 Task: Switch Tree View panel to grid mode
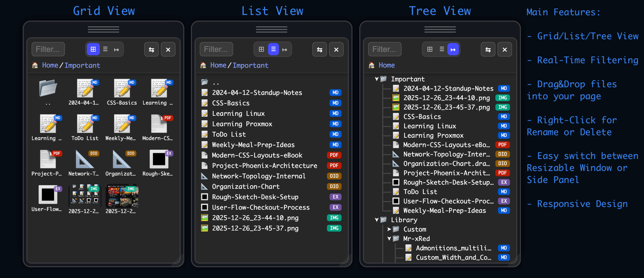coord(430,49)
